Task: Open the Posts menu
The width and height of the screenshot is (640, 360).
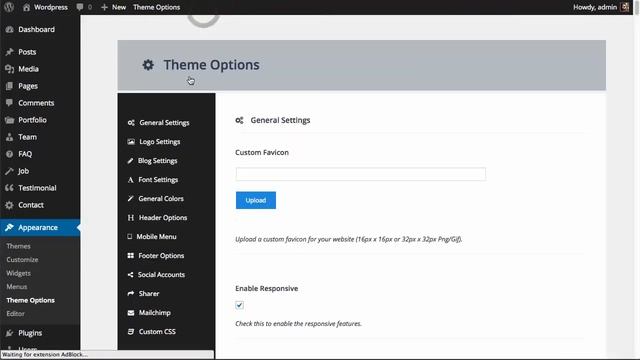Action: pos(27,52)
